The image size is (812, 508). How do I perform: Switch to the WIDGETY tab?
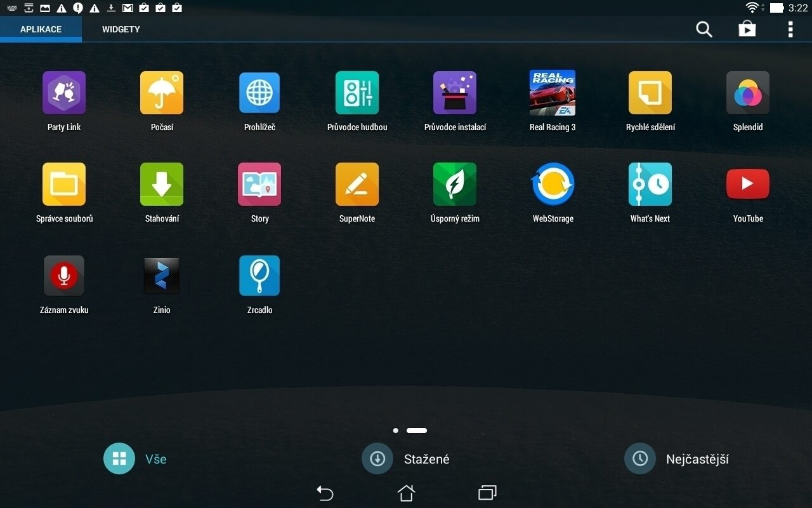(x=121, y=29)
